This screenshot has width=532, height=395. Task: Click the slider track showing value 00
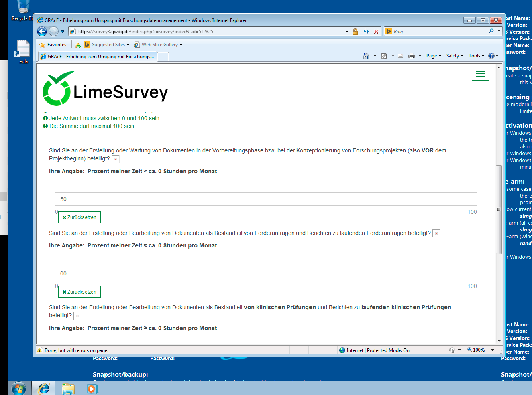point(266,273)
